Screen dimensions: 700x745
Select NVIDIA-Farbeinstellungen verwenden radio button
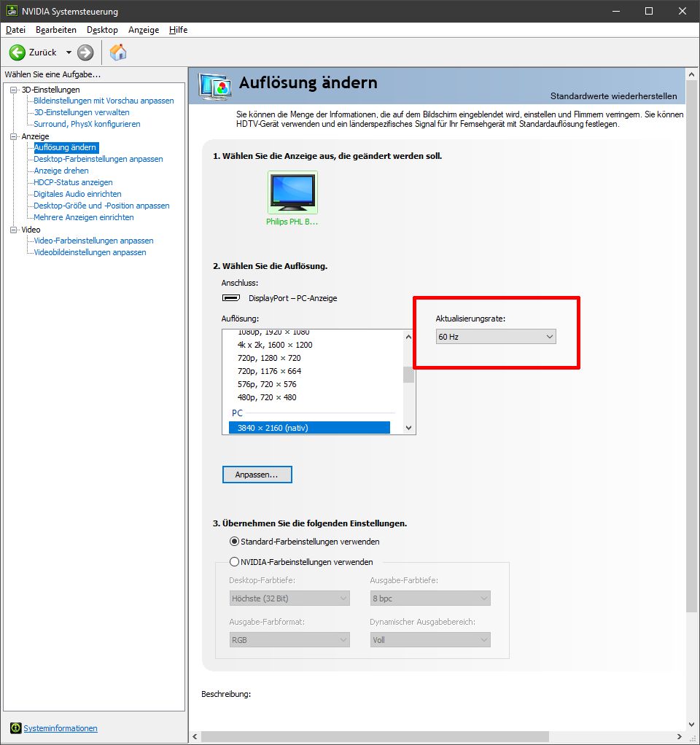234,561
